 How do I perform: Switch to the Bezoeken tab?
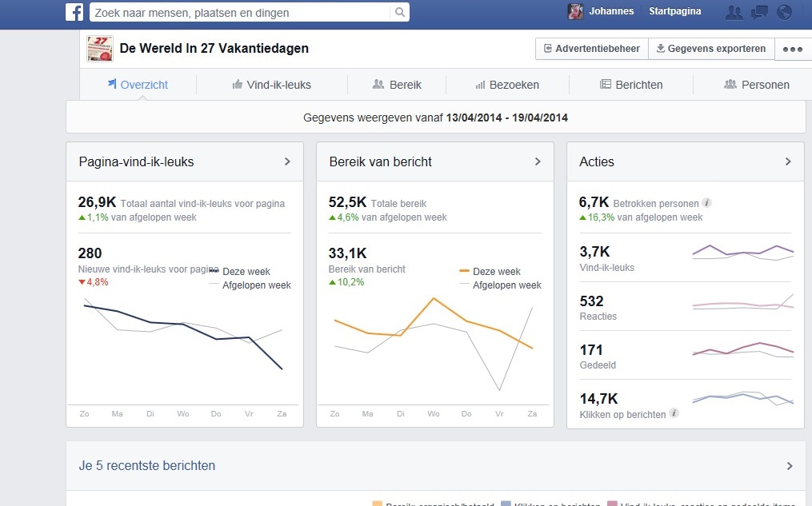click(x=507, y=85)
